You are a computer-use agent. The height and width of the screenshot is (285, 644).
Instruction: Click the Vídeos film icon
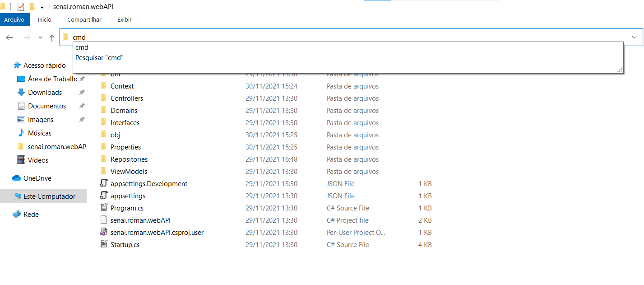[21, 160]
